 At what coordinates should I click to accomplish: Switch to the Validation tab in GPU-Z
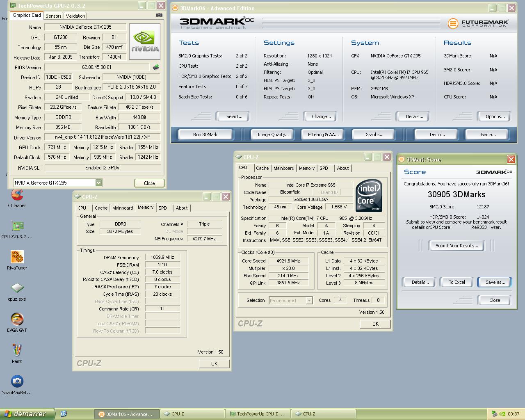click(x=75, y=16)
